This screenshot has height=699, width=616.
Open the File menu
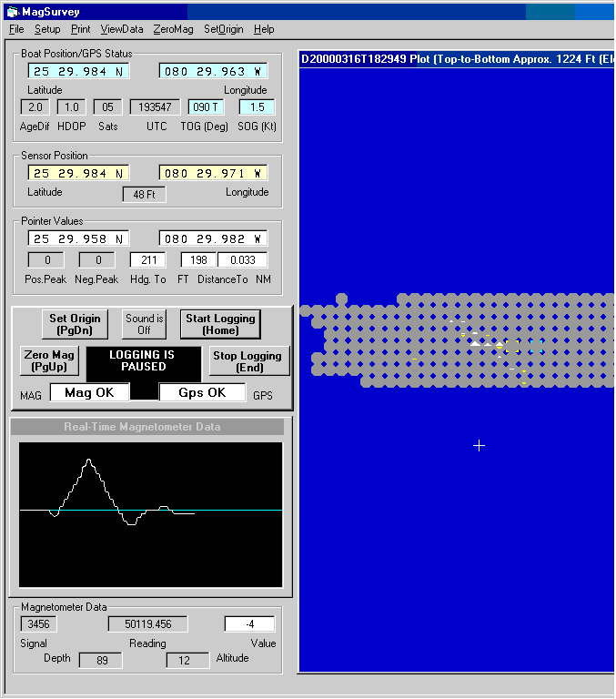point(16,29)
